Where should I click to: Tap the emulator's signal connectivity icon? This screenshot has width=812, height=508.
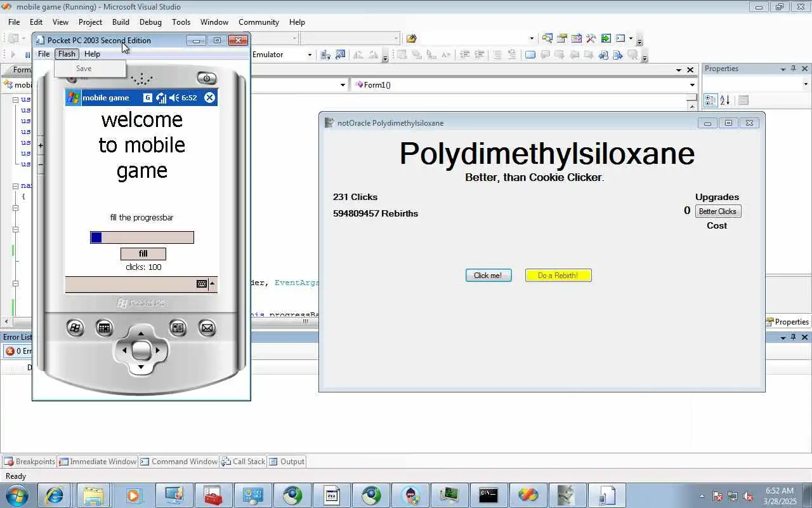(161, 98)
